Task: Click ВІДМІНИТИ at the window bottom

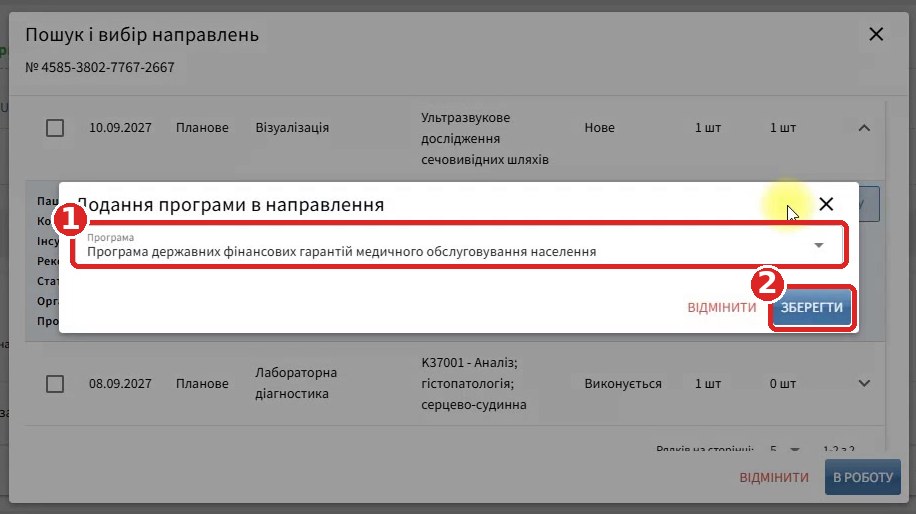Action: [773, 477]
